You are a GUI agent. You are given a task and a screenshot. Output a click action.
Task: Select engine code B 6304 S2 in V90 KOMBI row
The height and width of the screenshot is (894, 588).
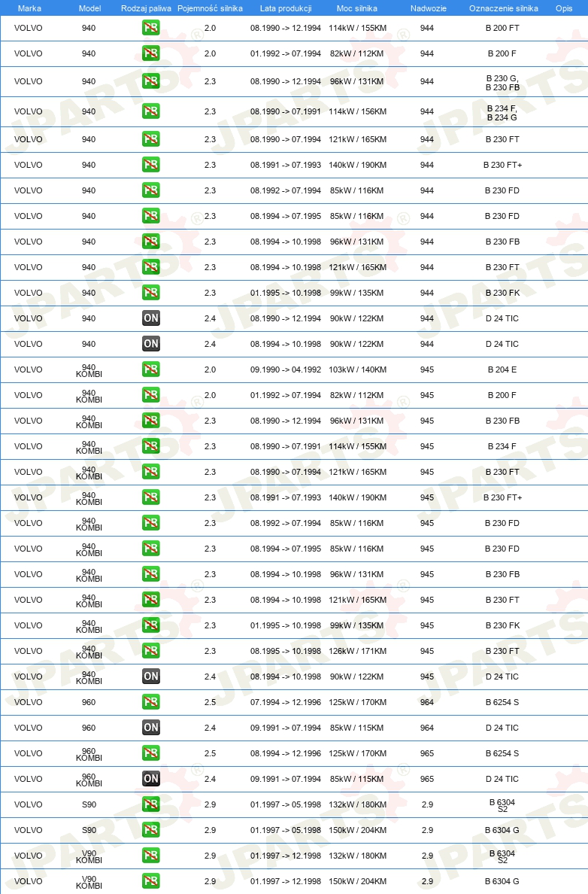point(502,856)
